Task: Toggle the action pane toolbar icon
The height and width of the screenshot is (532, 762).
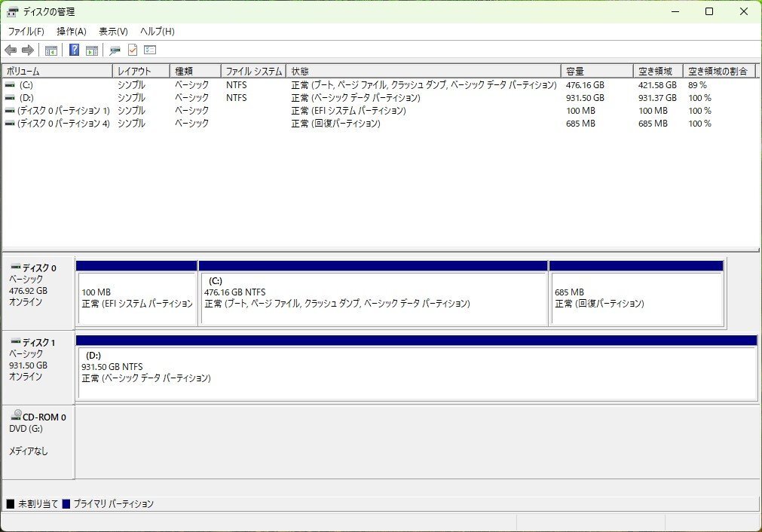Action: pos(92,50)
